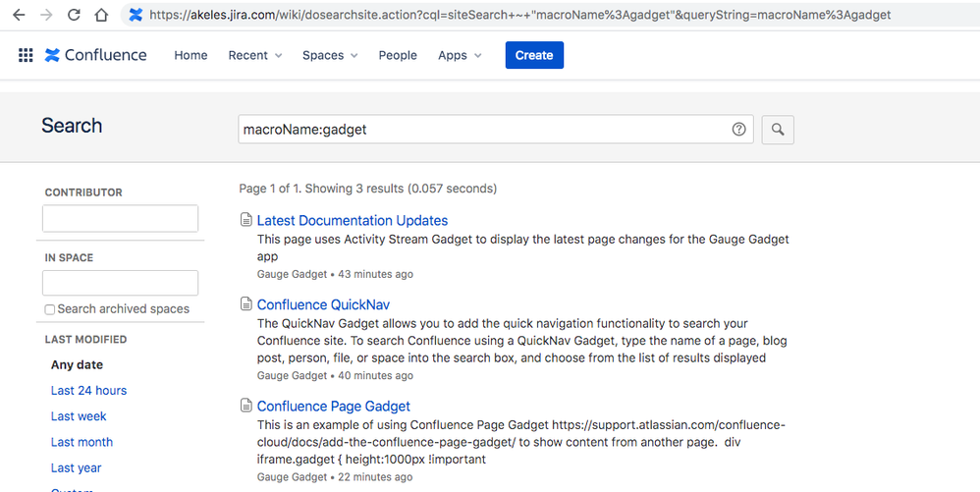980x492 pixels.
Task: Open the Home nav item
Action: coord(191,55)
